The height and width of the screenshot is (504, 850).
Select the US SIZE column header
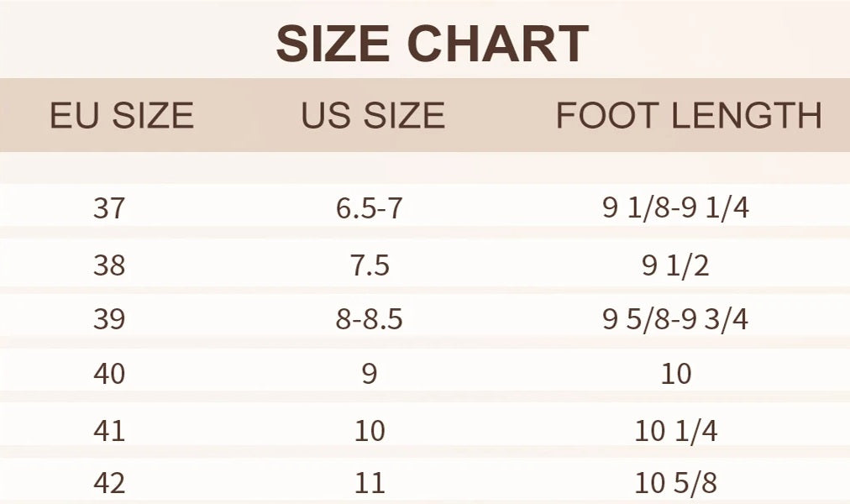click(x=373, y=115)
